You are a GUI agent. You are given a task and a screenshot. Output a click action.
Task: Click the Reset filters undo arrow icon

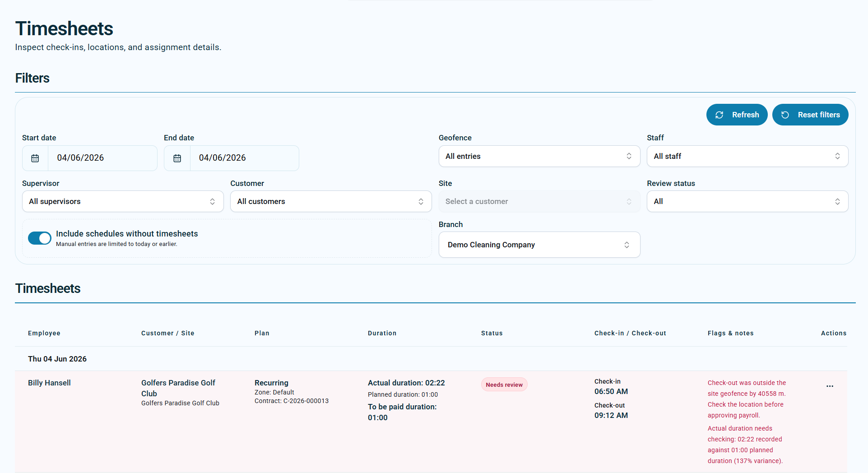[x=785, y=115]
